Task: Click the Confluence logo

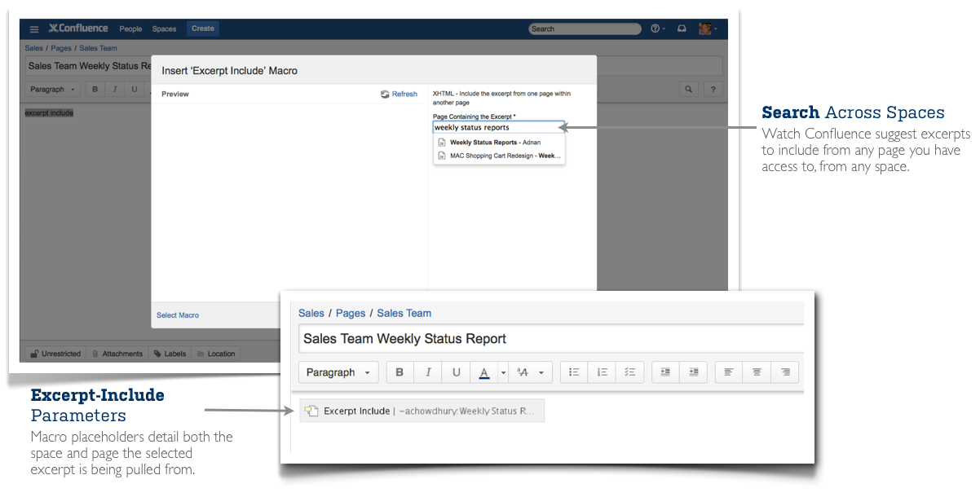Action: pos(78,29)
